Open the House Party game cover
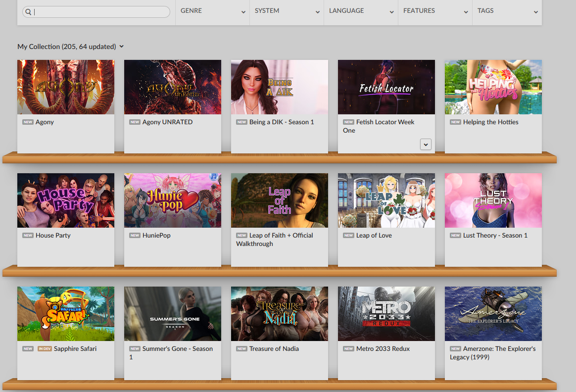Viewport: 576px width, 392px height. point(66,200)
